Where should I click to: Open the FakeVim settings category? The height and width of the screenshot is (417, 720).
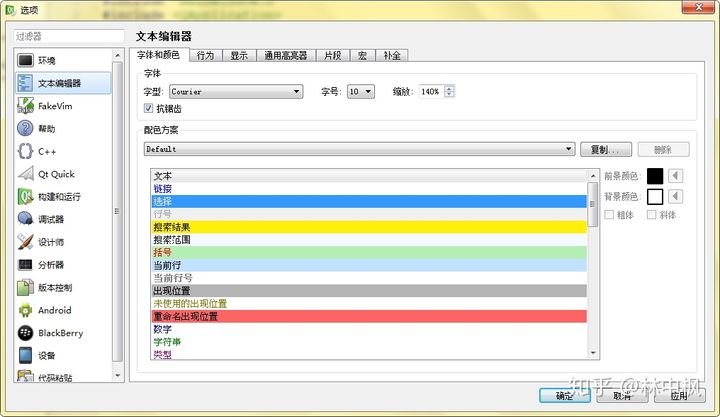click(x=54, y=106)
